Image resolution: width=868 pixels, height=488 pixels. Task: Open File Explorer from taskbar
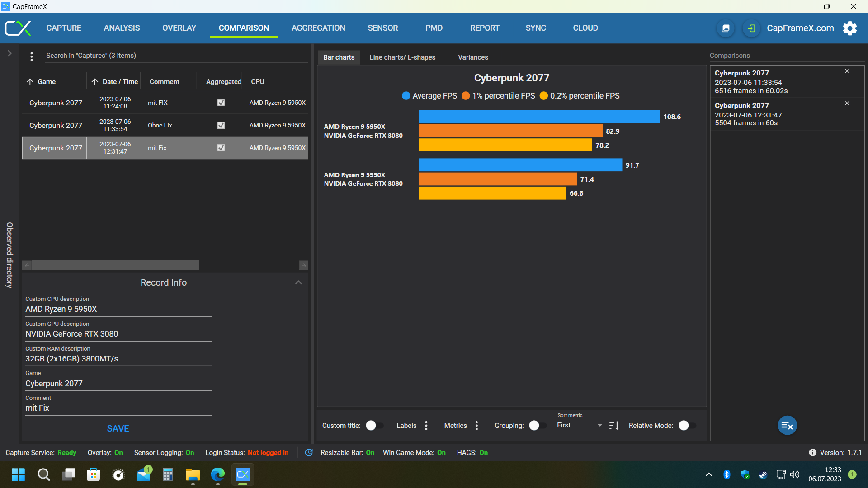pyautogui.click(x=193, y=474)
